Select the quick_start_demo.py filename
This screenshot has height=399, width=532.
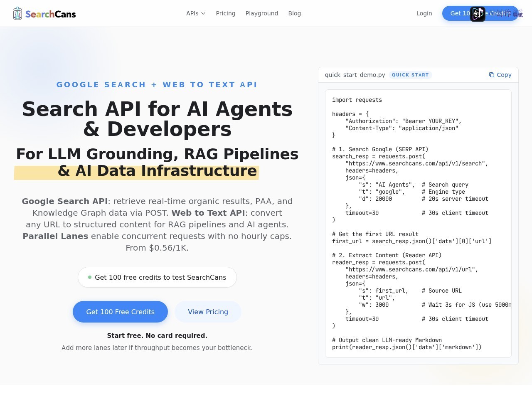tap(355, 75)
